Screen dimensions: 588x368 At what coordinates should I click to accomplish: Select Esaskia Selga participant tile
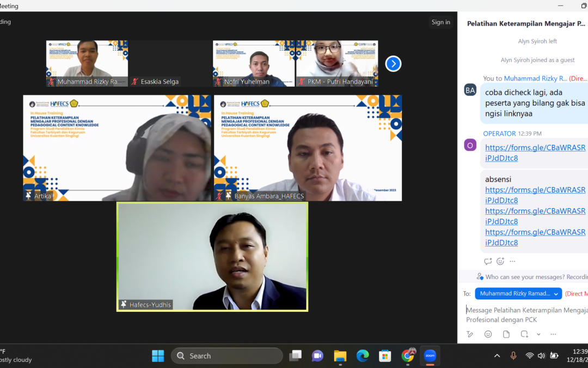point(170,63)
